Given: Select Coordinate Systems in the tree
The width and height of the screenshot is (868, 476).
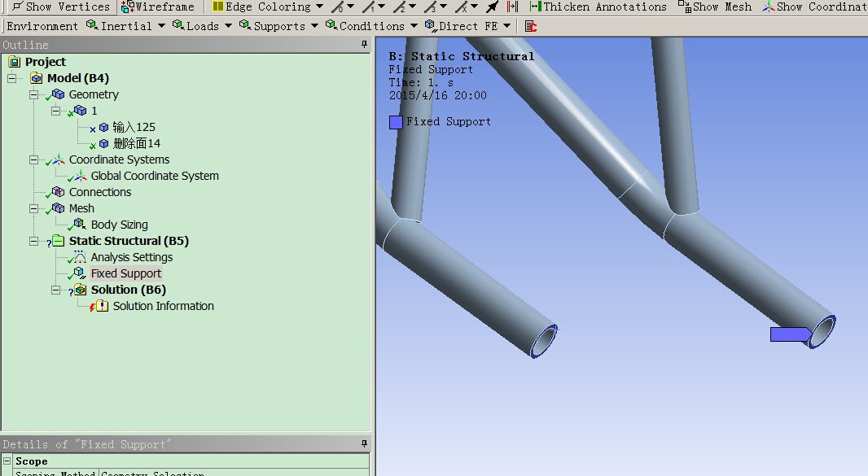Looking at the screenshot, I should point(119,159).
